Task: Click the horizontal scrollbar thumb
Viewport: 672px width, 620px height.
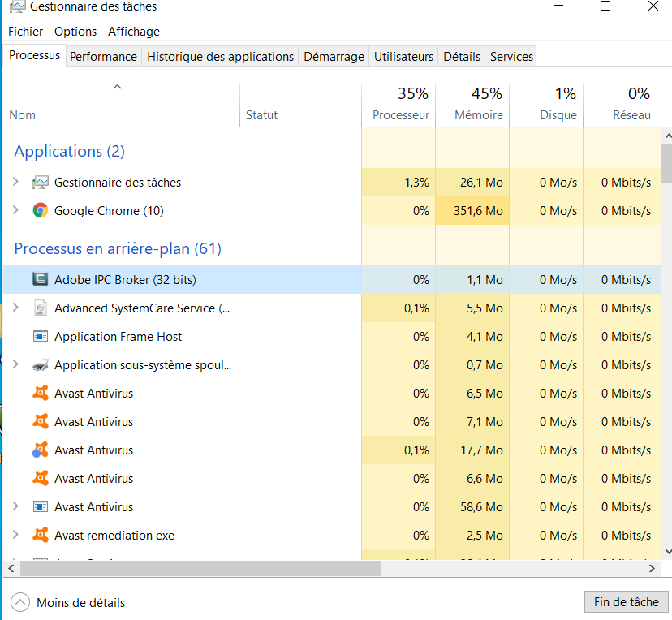Action: pos(200,569)
